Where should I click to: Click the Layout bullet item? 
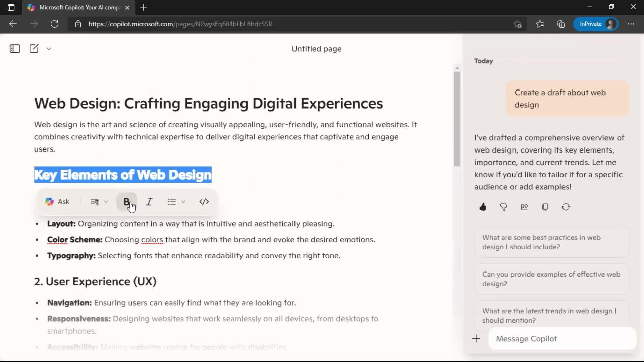pos(191,224)
